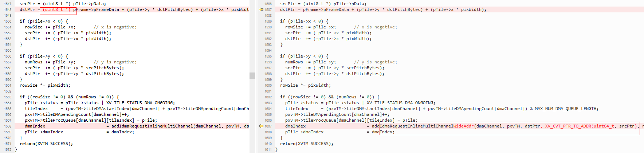Click srcPtr assignment on right pane line 1586
The height and width of the screenshot is (153, 644).
click(x=323, y=4)
